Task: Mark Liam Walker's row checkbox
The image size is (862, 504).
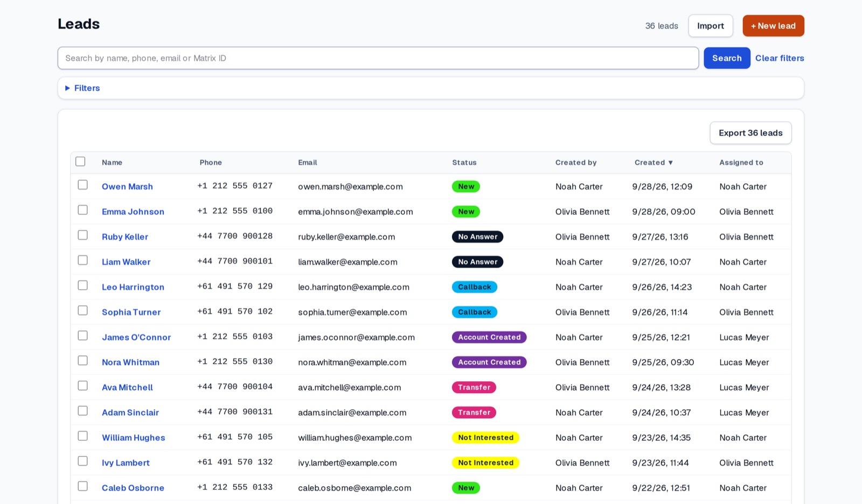Action: coord(82,260)
